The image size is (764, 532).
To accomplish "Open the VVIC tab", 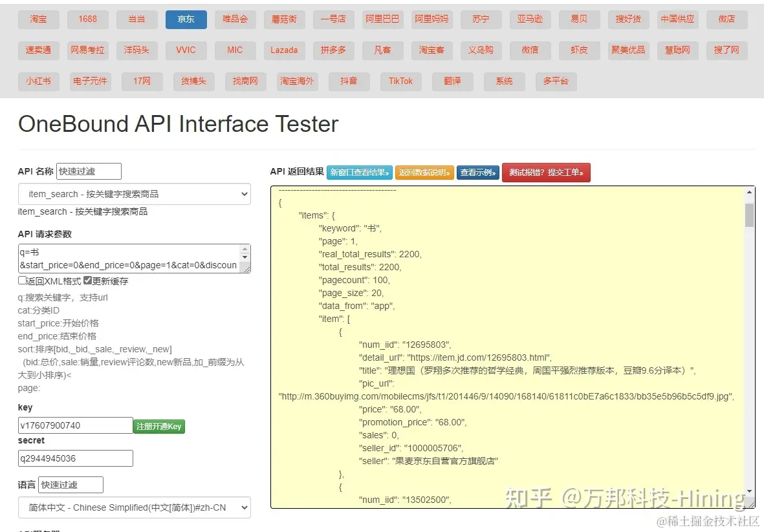I will coord(186,50).
